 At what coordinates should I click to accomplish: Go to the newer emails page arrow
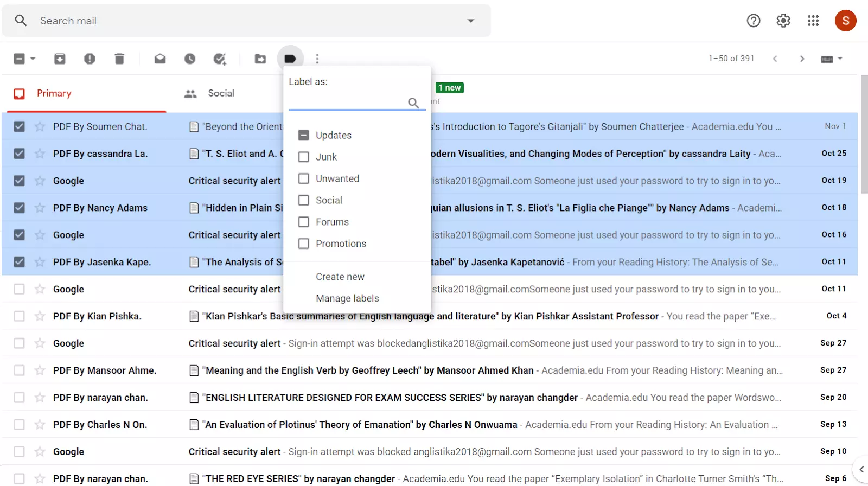[775, 59]
